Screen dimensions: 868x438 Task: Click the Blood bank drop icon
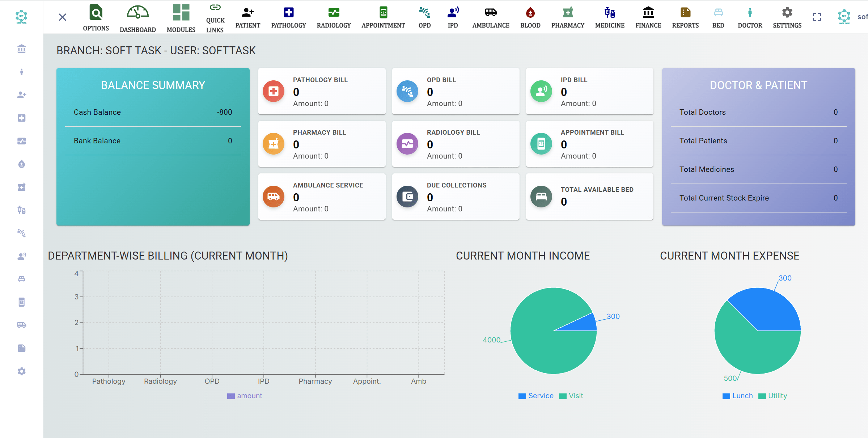click(x=530, y=16)
